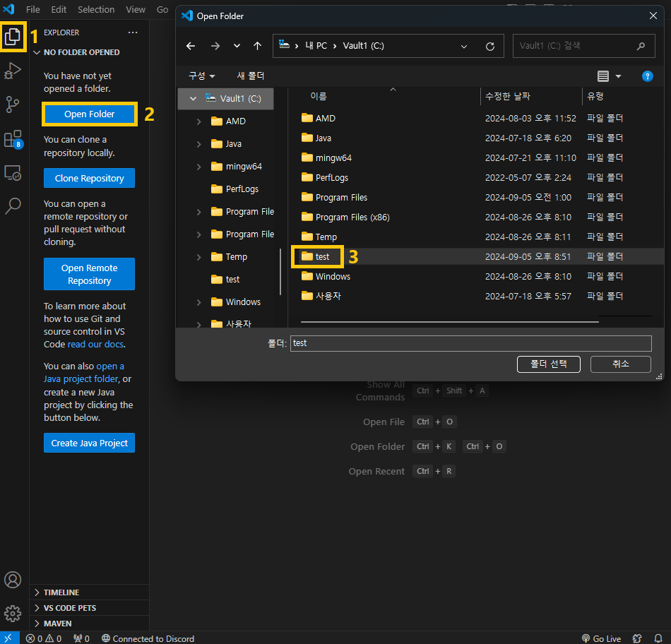Refresh the Vault1 (C:) folder listing
Viewport: 671px width, 644px height.
click(490, 46)
